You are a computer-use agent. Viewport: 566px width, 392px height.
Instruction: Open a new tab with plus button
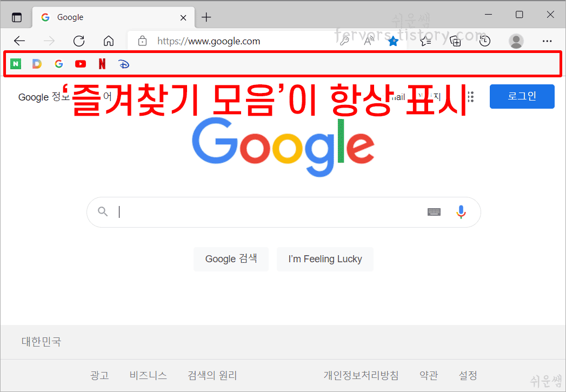pyautogui.click(x=206, y=17)
